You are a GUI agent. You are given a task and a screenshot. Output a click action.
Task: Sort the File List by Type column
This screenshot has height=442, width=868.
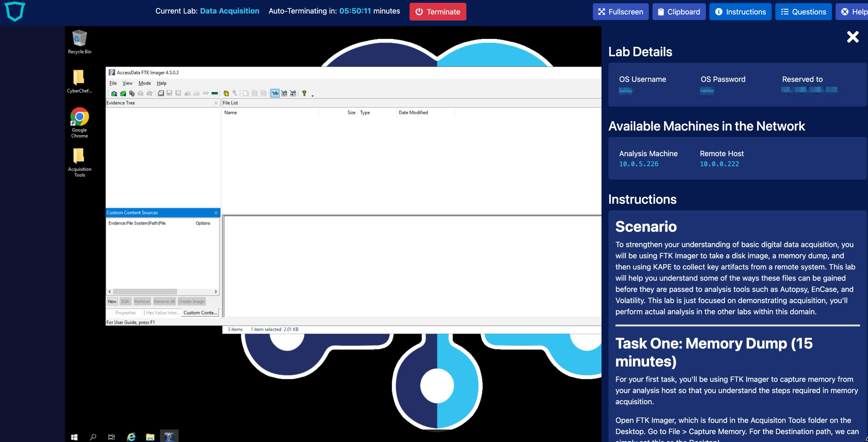coord(377,113)
